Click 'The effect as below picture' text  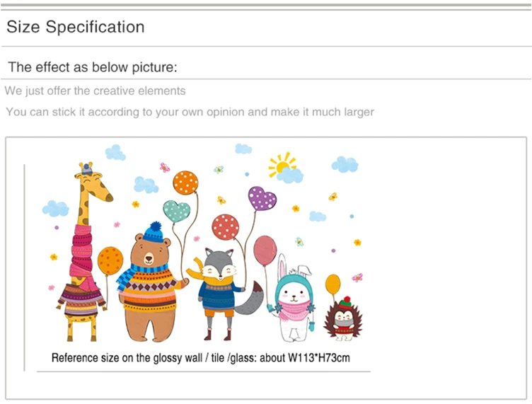click(x=93, y=67)
